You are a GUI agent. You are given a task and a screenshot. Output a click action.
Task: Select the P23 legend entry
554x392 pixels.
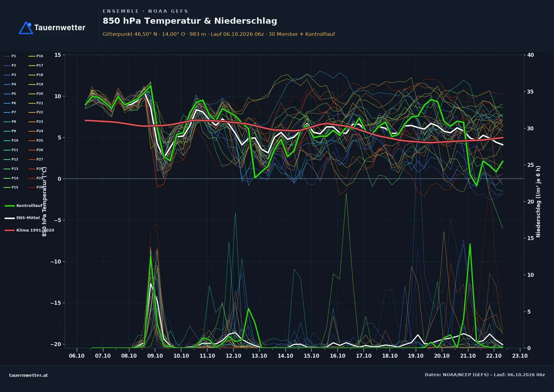(x=36, y=122)
